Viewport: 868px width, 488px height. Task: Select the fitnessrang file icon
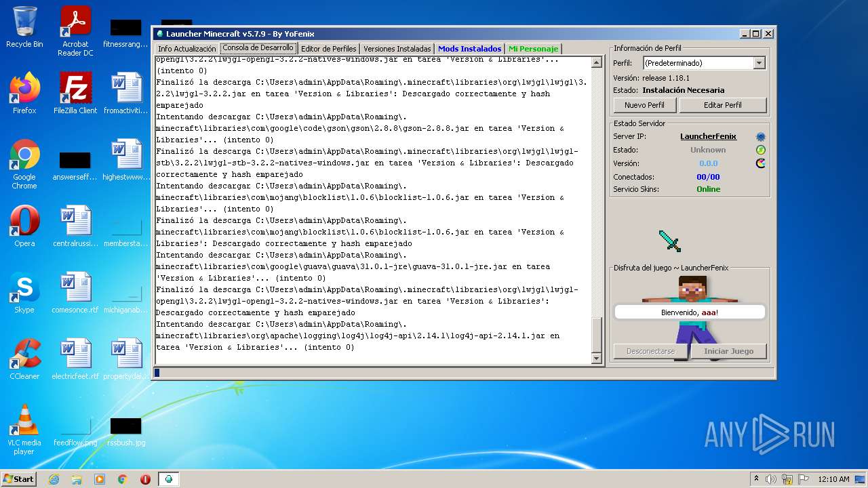pyautogui.click(x=126, y=34)
